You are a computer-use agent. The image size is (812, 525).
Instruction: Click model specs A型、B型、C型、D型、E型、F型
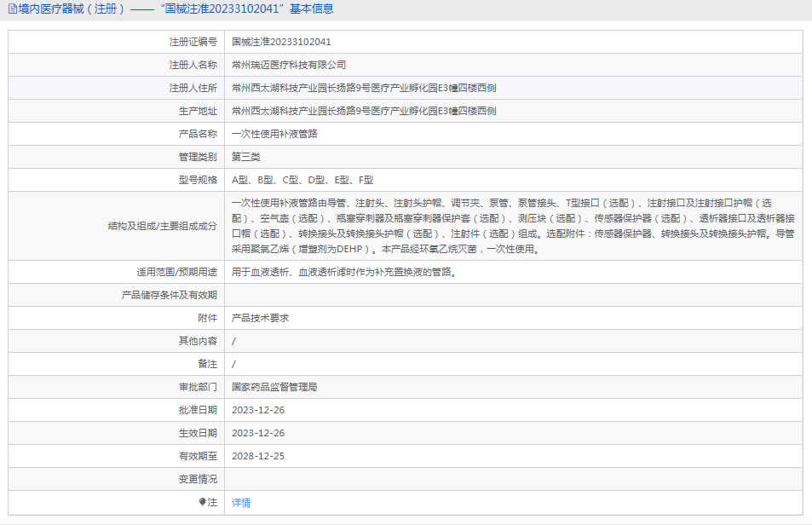(x=302, y=180)
